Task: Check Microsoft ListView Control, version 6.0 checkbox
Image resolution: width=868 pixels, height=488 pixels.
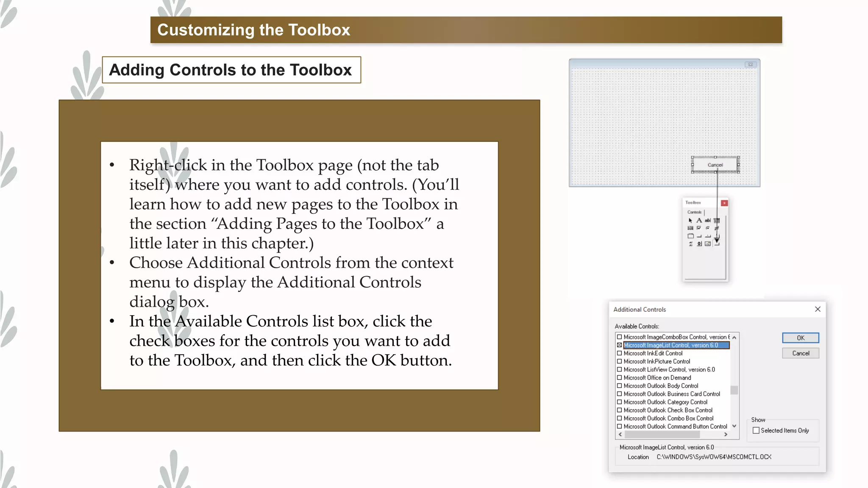Action: coord(619,369)
